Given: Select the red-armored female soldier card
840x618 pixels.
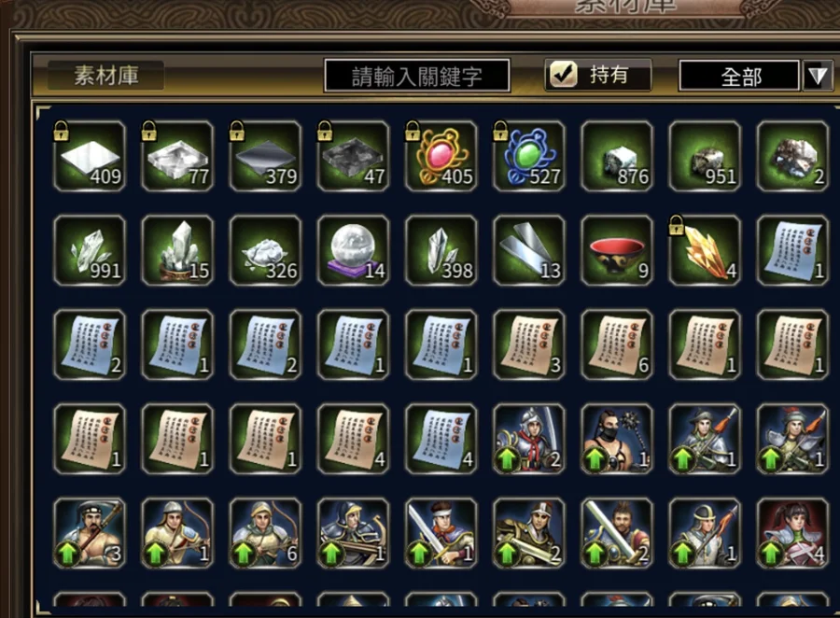Looking at the screenshot, I should tap(792, 533).
